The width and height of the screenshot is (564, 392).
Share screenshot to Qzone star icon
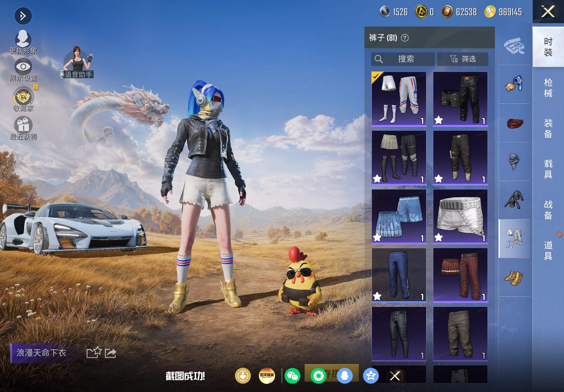371,376
